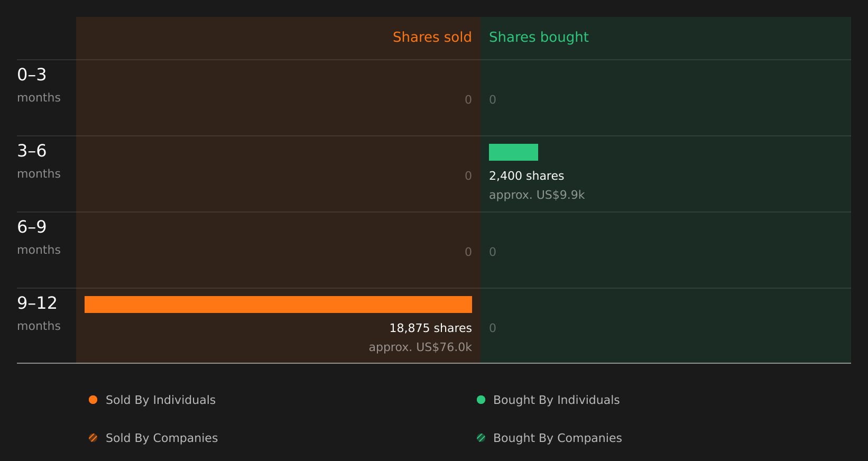Click the orange 18,875 shares sold bar

point(278,305)
